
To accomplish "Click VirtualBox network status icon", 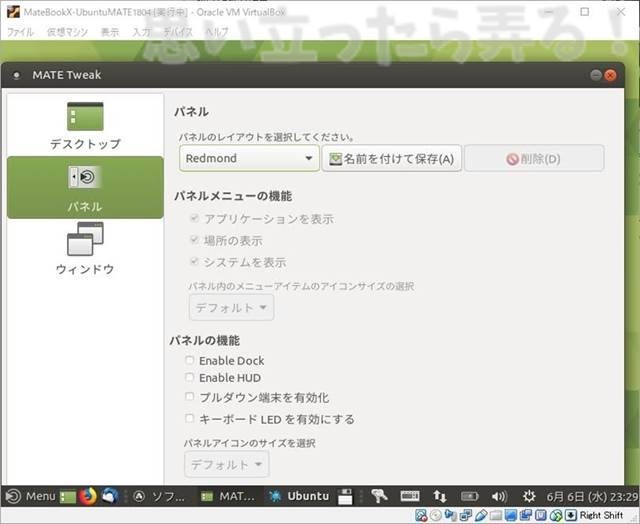I will point(466,515).
